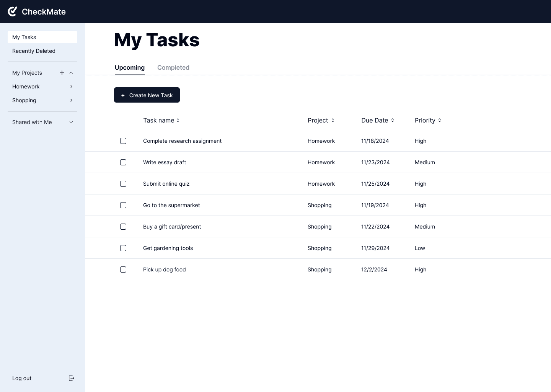Open the Go to the supermarket task
Image resolution: width=551 pixels, height=392 pixels.
pos(171,205)
